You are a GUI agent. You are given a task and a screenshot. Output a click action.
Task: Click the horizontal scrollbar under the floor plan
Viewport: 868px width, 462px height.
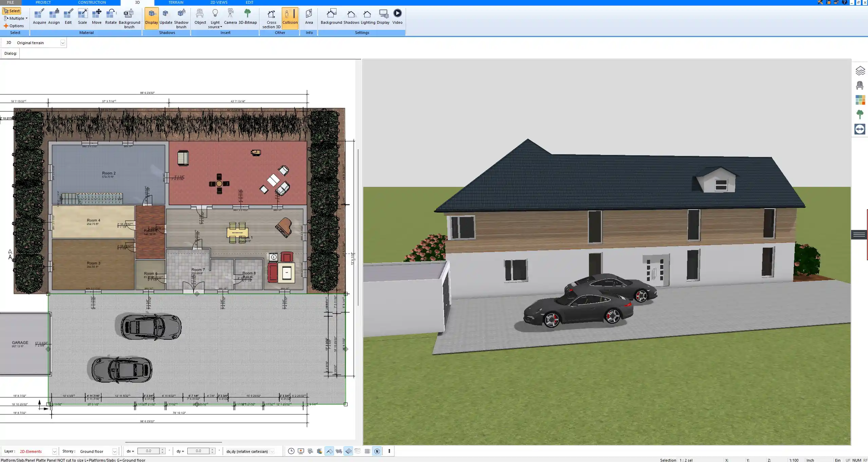pos(173,442)
